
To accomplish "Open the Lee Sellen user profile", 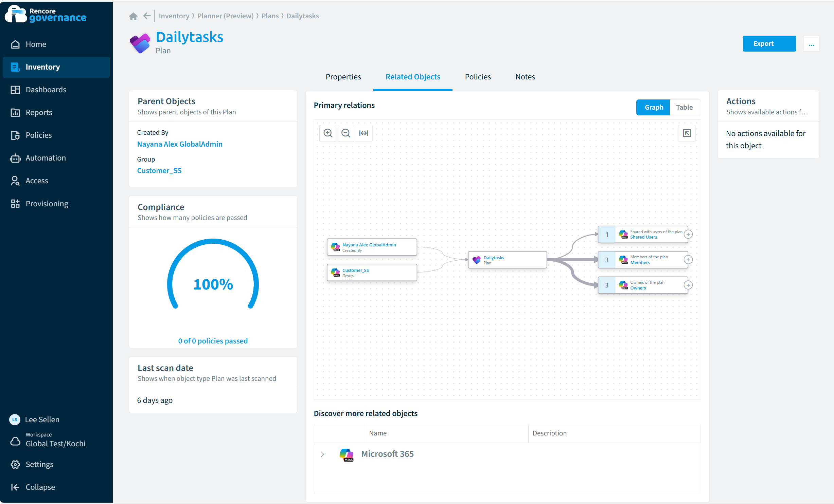I will pyautogui.click(x=42, y=419).
